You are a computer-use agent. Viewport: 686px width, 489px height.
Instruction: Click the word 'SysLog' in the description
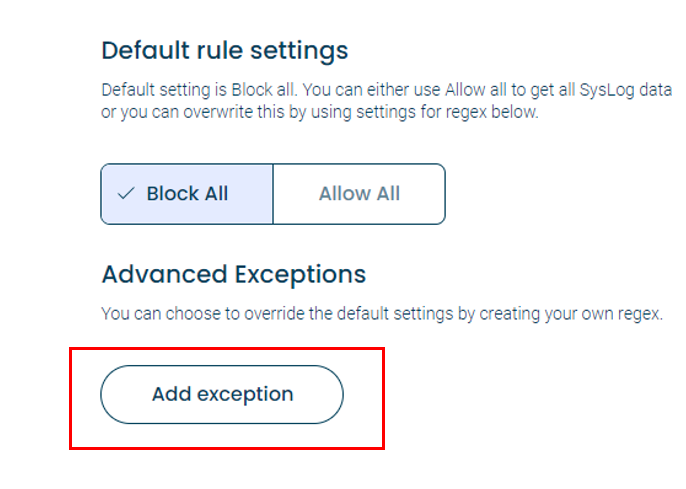pos(607,90)
